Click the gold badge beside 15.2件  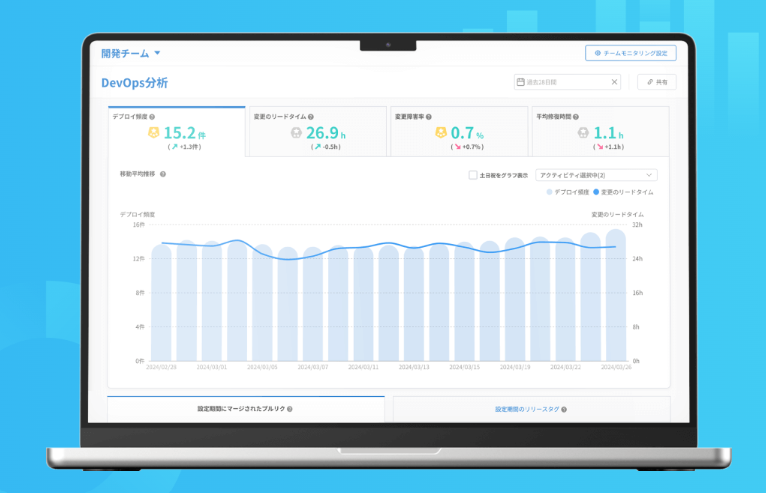(x=153, y=133)
